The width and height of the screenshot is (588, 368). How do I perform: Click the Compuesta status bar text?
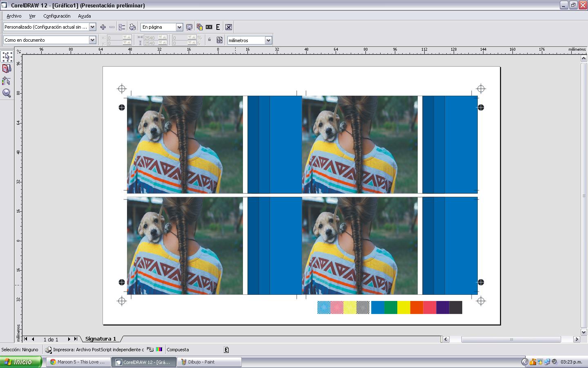click(x=178, y=350)
